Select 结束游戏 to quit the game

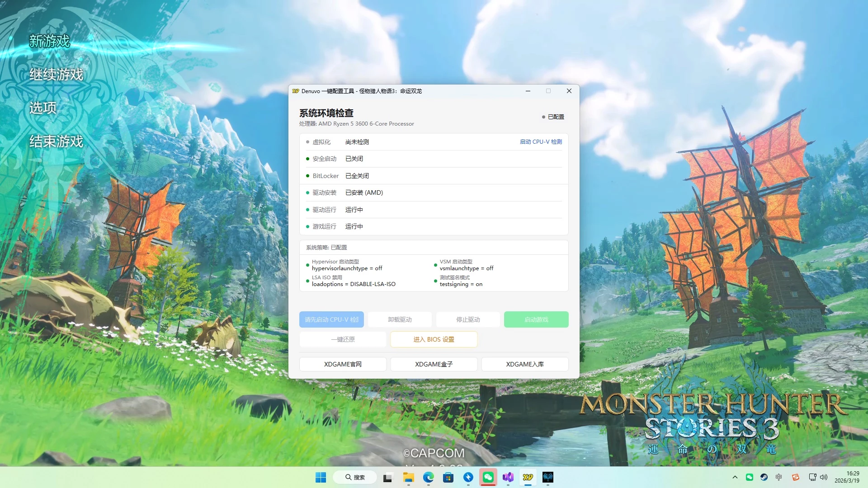[x=56, y=141]
